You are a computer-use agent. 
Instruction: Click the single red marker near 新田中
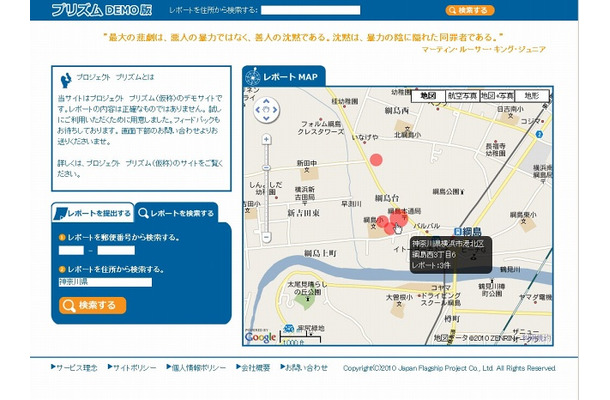click(376, 160)
